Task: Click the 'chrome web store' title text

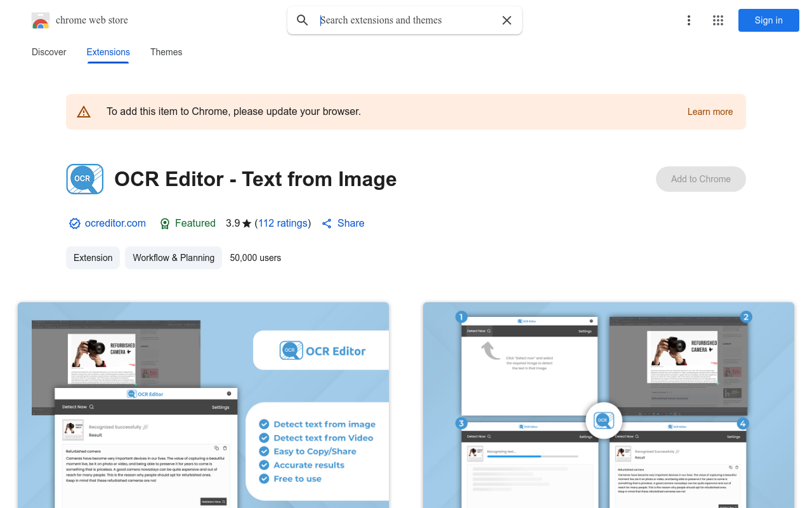Action: 92,20
